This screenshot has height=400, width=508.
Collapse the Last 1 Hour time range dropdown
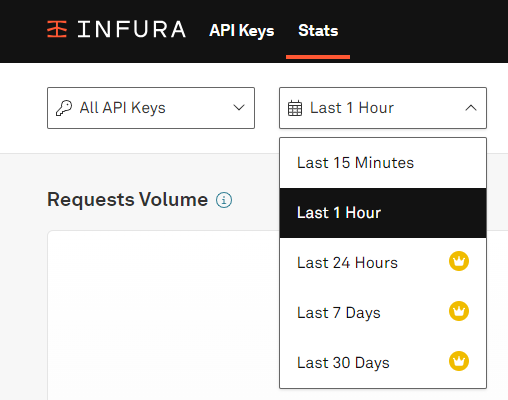point(383,108)
